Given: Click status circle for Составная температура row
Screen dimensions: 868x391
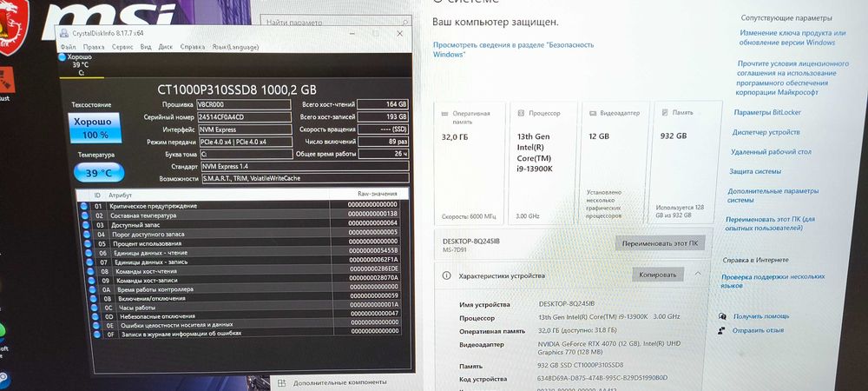Looking at the screenshot, I should (84, 215).
